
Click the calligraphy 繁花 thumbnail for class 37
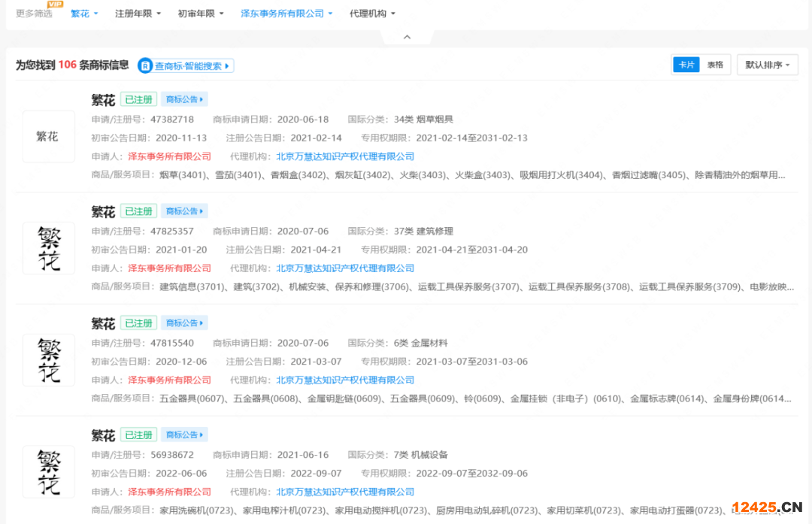[x=48, y=248]
